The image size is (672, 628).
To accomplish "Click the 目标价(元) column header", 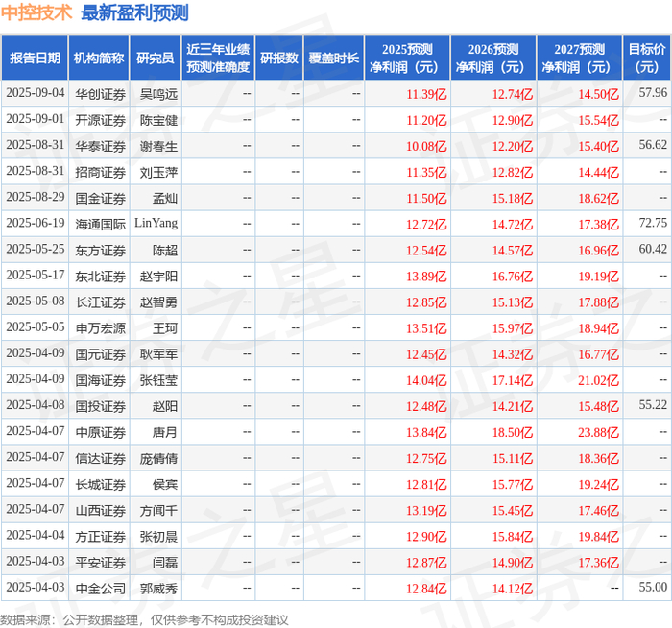I will 647,58.
